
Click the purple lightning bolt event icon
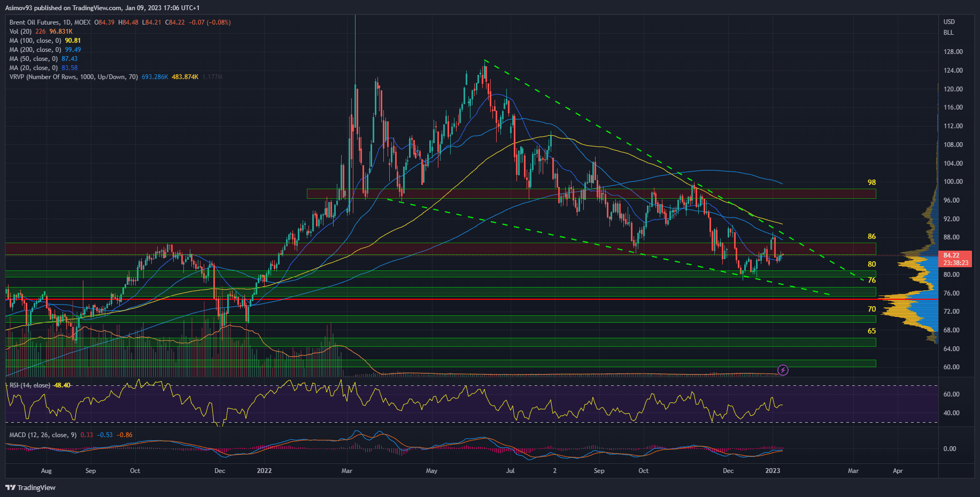pyautogui.click(x=783, y=370)
